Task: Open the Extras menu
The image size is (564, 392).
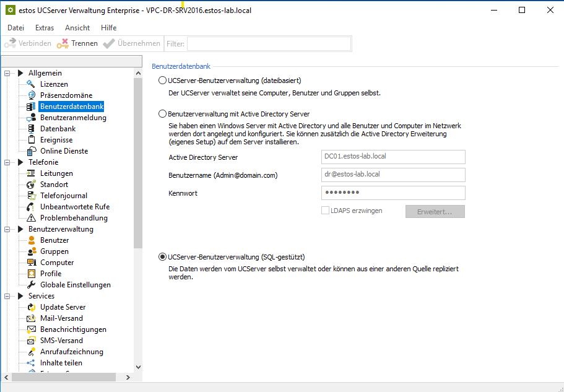Action: pos(45,28)
